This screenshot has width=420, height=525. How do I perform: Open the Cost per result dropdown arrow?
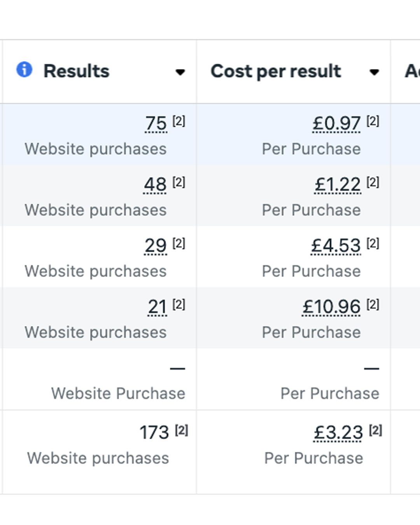(x=374, y=72)
